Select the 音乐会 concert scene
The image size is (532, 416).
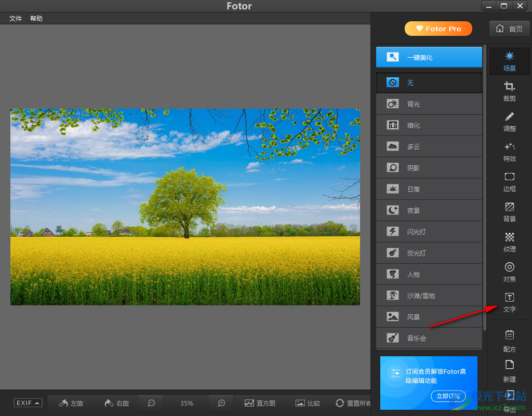coord(429,339)
